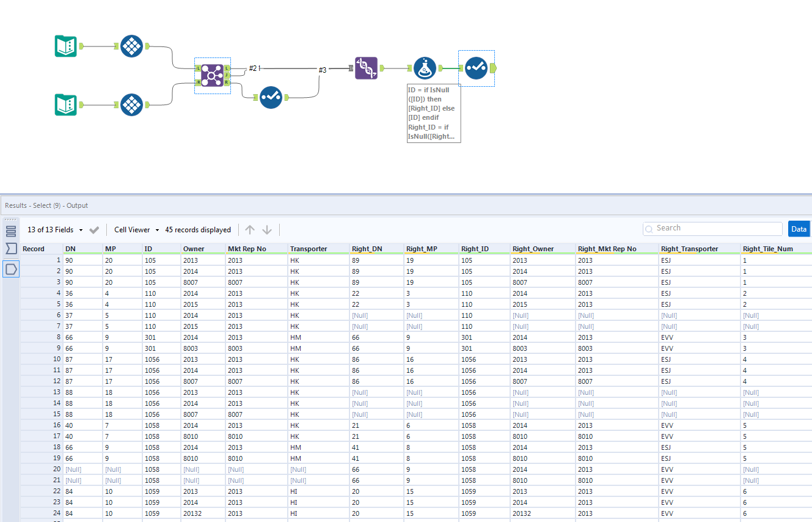Click inside the Search results field
This screenshot has width=812, height=522.
(x=712, y=228)
